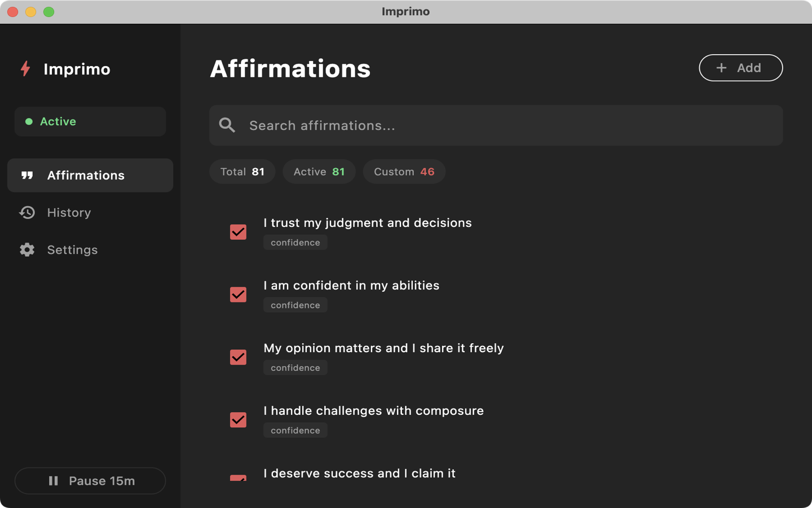Click the magnifying glass search icon
The image size is (812, 508).
(x=227, y=125)
